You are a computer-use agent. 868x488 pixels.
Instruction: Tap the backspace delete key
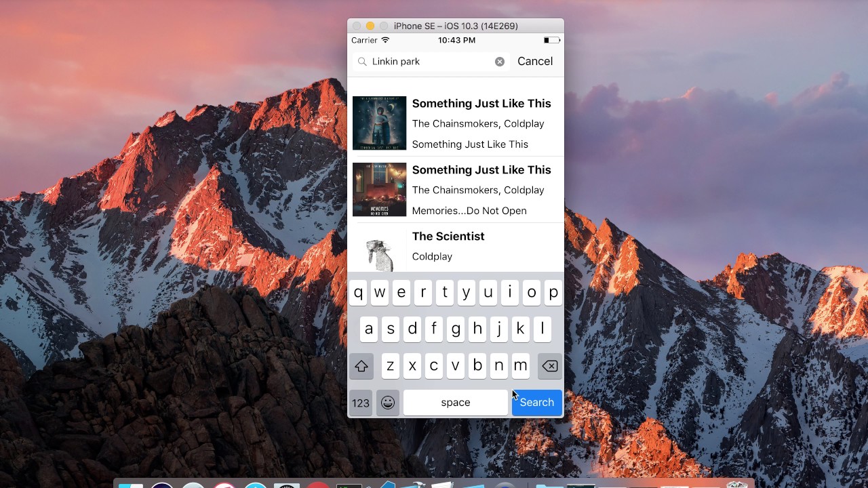pos(550,366)
